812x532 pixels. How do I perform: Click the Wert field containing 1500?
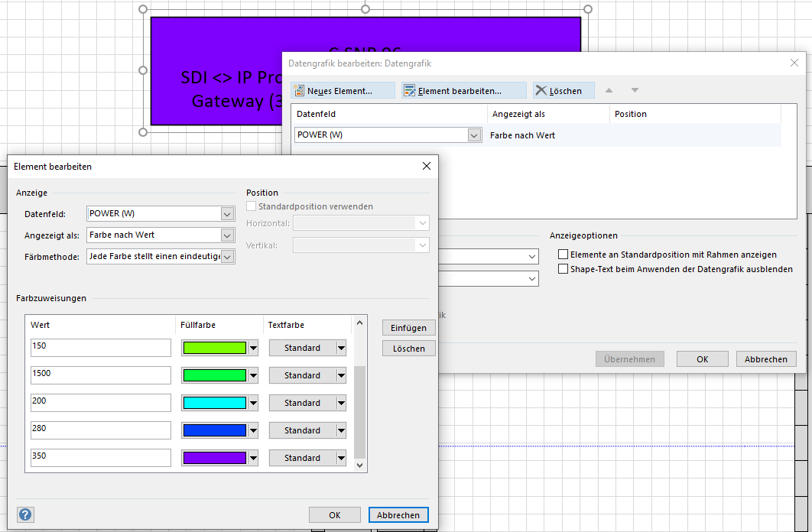(x=101, y=375)
